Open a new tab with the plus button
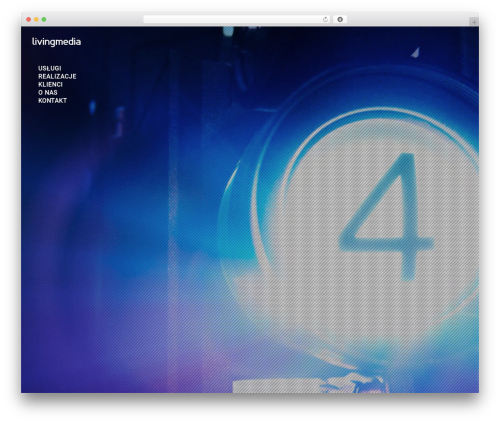This screenshot has height=423, width=500. click(x=474, y=22)
